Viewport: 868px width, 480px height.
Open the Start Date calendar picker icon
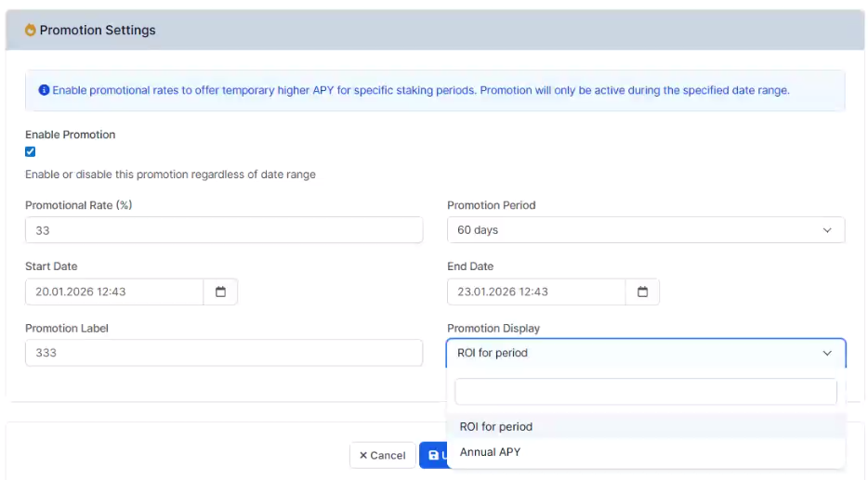tap(220, 292)
